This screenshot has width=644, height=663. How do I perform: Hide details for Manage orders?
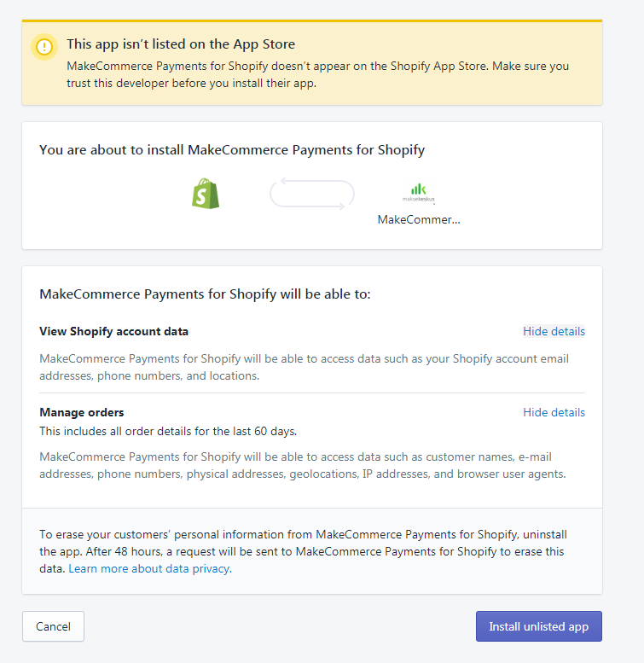pyautogui.click(x=554, y=413)
